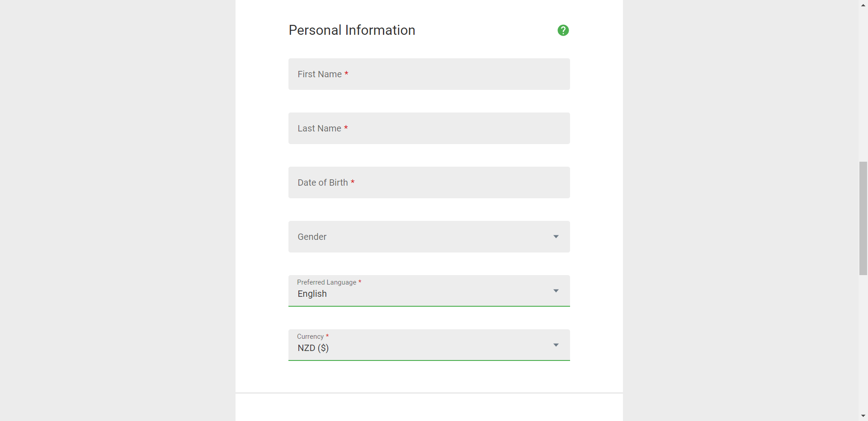The width and height of the screenshot is (868, 421).
Task: Click the "Gender" placeholder label text
Action: tap(312, 237)
